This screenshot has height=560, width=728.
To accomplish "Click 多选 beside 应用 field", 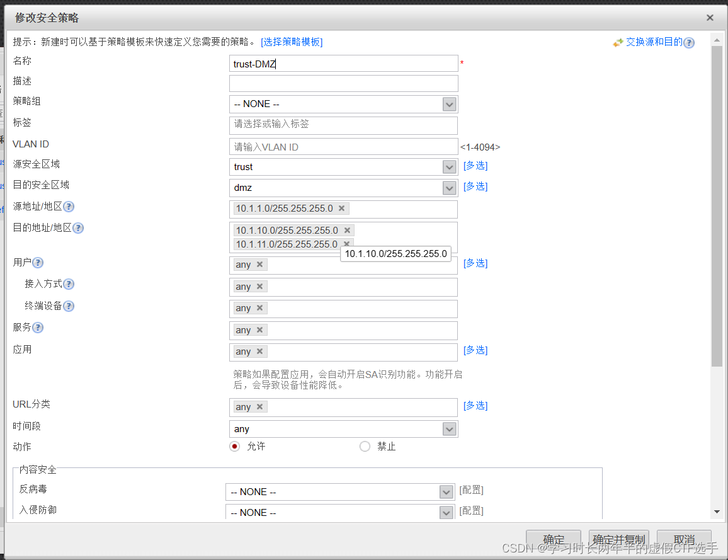I will pos(475,350).
